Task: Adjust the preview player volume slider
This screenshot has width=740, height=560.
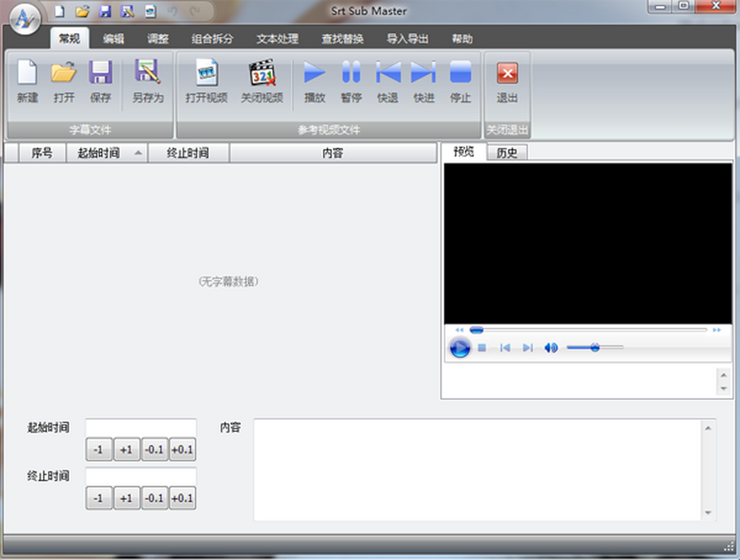Action: coord(594,348)
